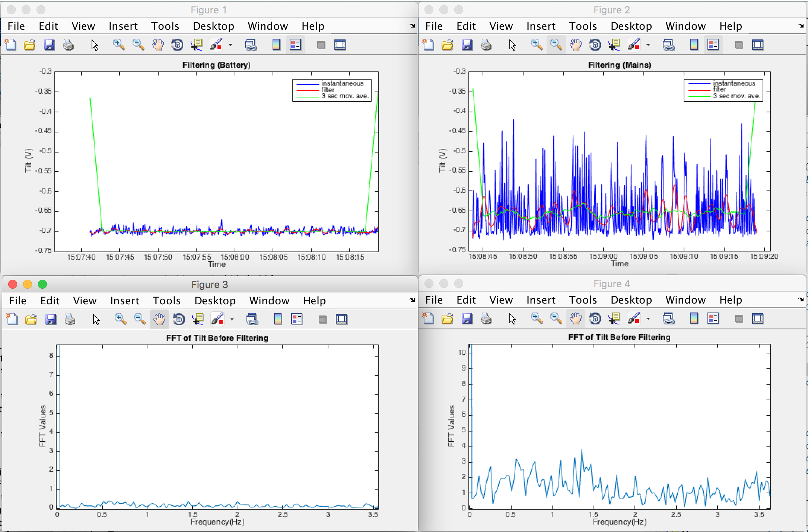The width and height of the screenshot is (808, 532).
Task: Click Print Figure icon in Figure 3
Action: pos(70,319)
